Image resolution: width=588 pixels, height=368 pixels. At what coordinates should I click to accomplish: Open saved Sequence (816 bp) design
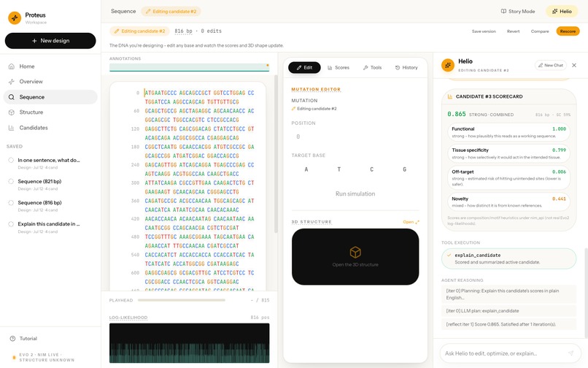[x=50, y=206]
